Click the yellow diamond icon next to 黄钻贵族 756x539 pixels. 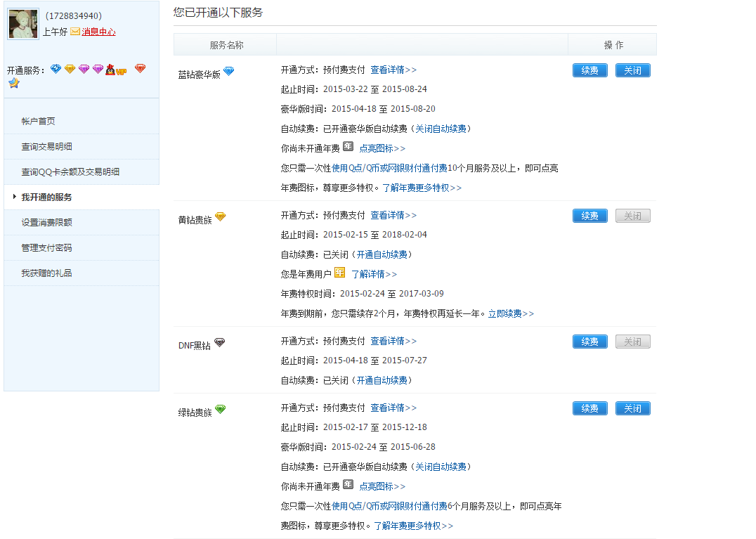(221, 216)
